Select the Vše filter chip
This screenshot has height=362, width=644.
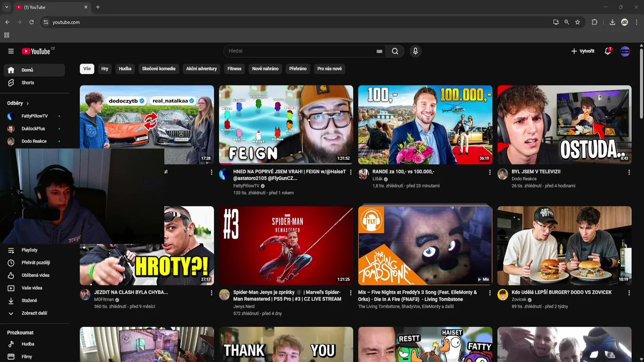click(x=87, y=69)
